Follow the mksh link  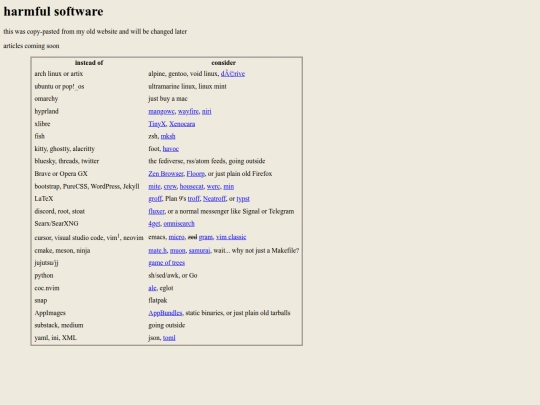click(x=168, y=136)
